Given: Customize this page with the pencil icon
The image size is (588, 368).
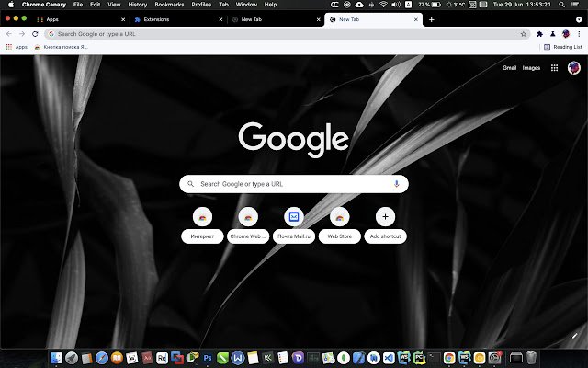Looking at the screenshot, I should pos(574,335).
